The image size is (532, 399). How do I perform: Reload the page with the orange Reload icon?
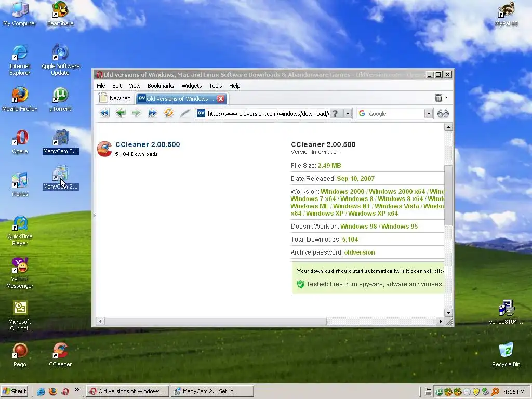[169, 113]
